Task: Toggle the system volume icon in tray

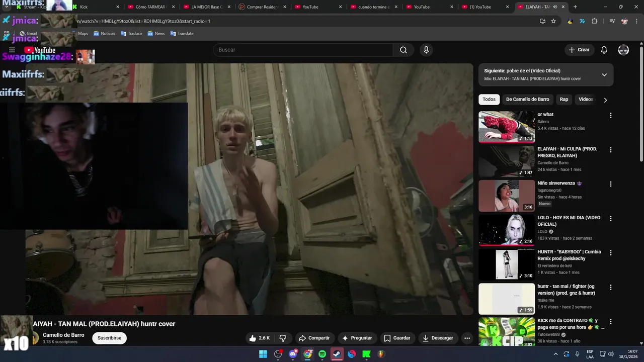Action: (x=611, y=354)
